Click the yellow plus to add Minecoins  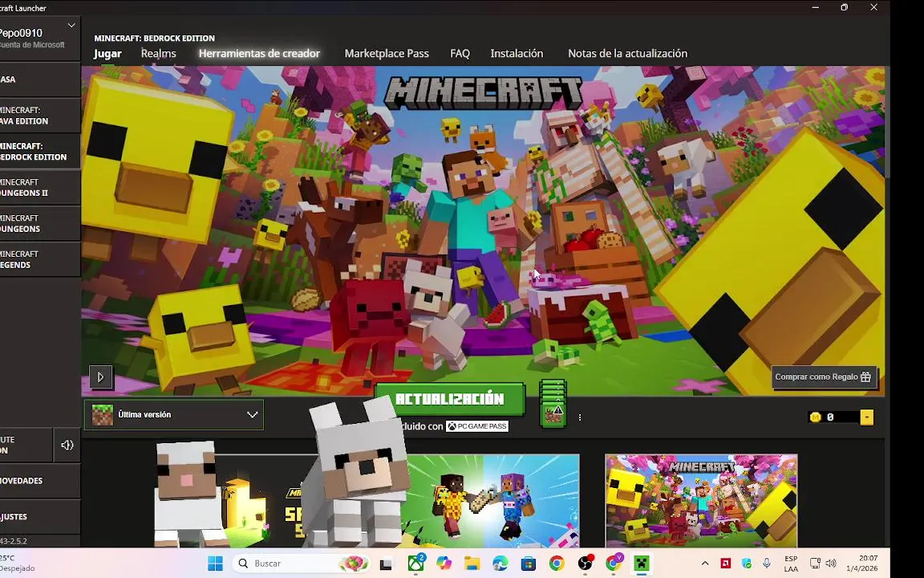[867, 417]
